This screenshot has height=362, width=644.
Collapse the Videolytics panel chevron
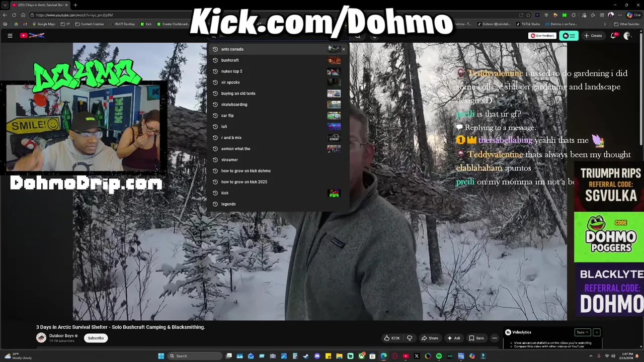click(x=597, y=332)
